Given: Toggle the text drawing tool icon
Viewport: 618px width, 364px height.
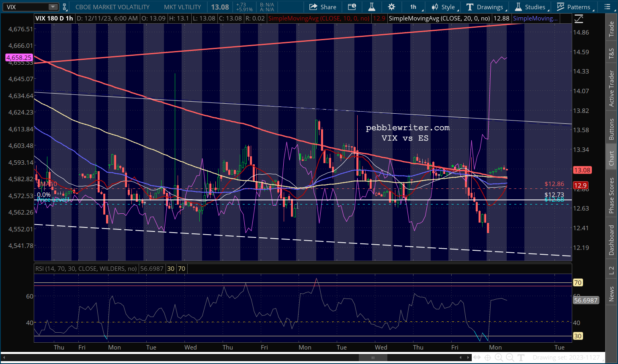Looking at the screenshot, I should [521, 357].
